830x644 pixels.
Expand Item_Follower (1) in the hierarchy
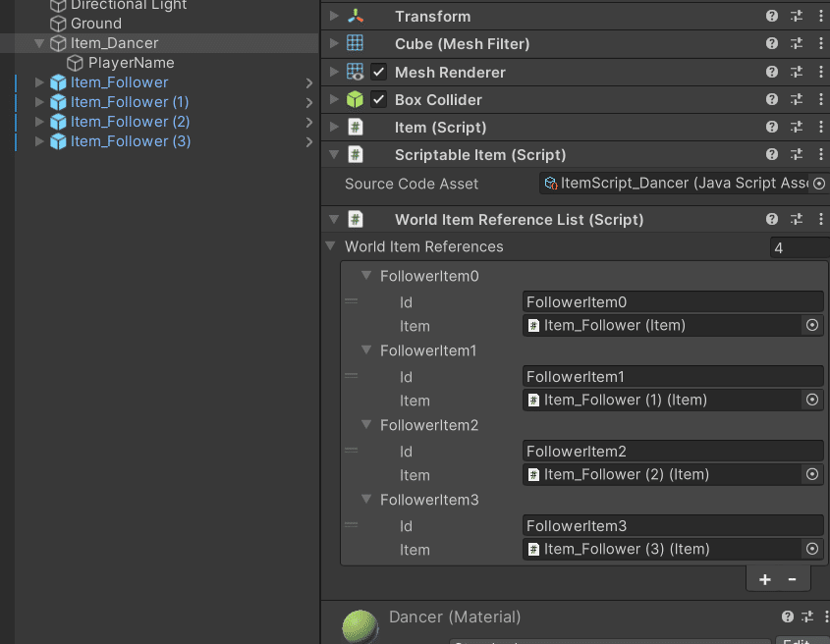[x=39, y=102]
